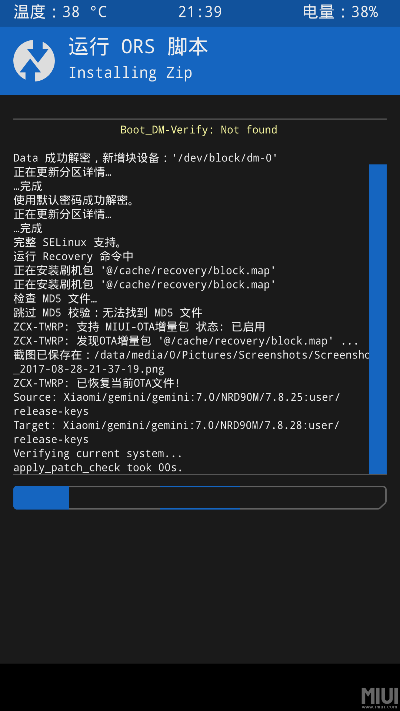Select the 支持 MIUI-OTA增量包 status line
400x711 pixels.
(x=139, y=327)
